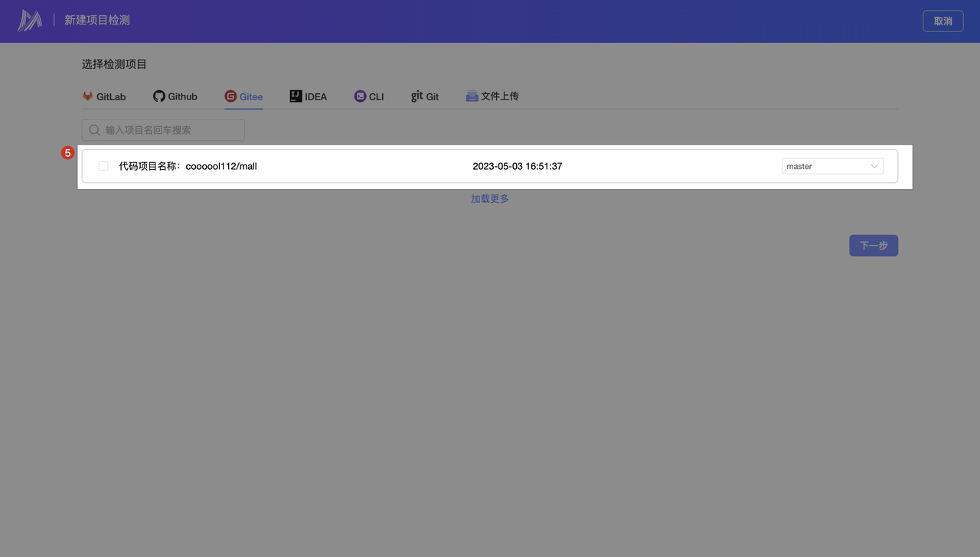Expand the branch selector chevron arrow
The width and height of the screenshot is (980, 557).
coord(874,166)
